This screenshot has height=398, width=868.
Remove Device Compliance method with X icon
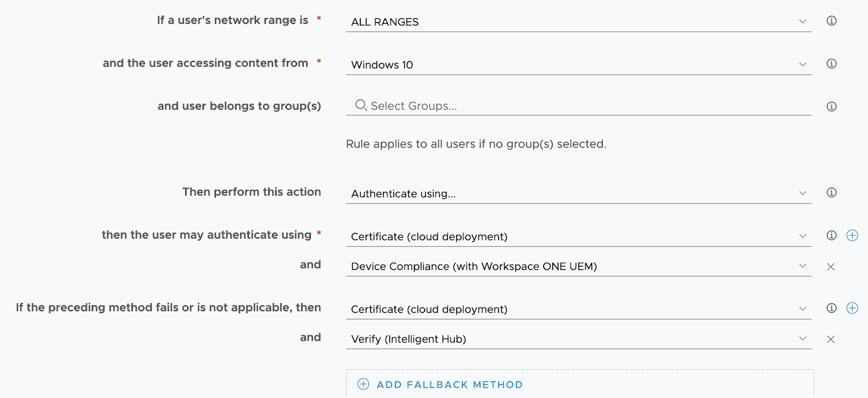click(x=831, y=267)
